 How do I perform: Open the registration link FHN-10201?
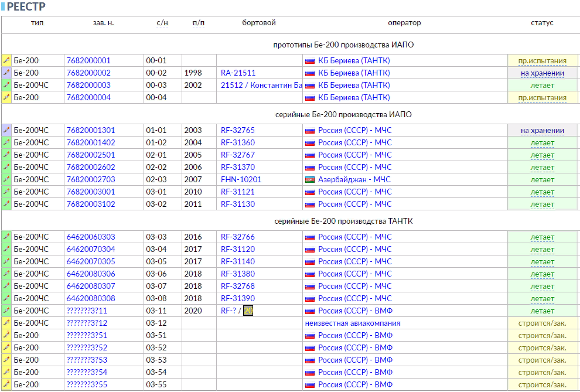point(241,179)
